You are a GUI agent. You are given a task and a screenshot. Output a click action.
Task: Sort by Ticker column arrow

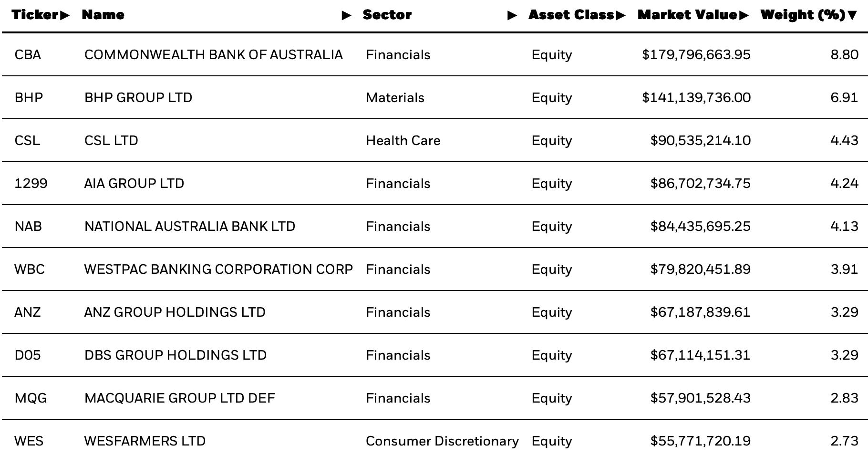65,15
